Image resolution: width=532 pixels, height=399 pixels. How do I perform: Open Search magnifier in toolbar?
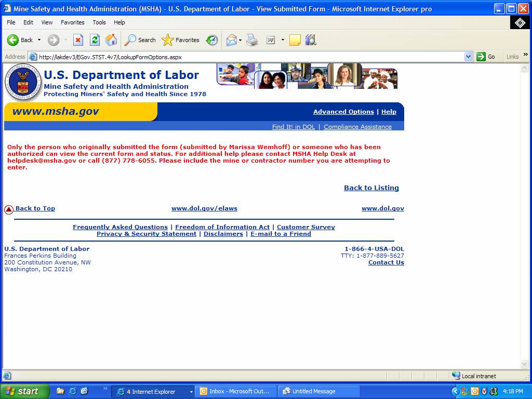[x=130, y=40]
